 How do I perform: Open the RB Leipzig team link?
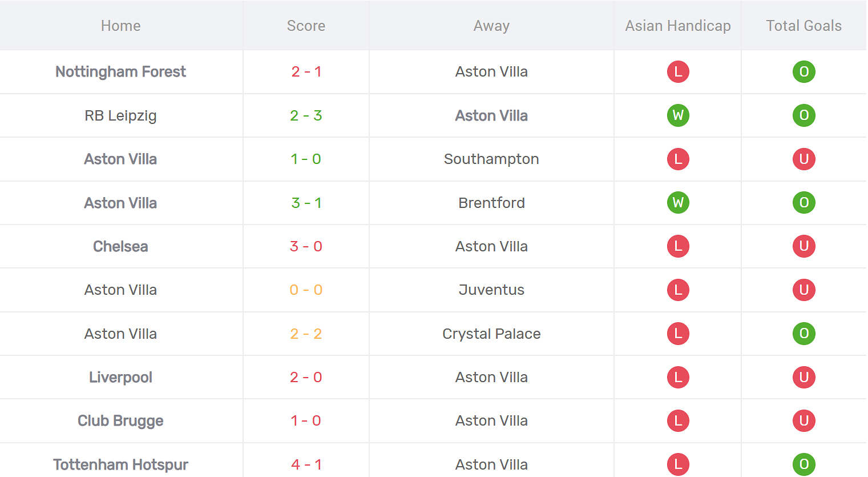click(x=120, y=115)
